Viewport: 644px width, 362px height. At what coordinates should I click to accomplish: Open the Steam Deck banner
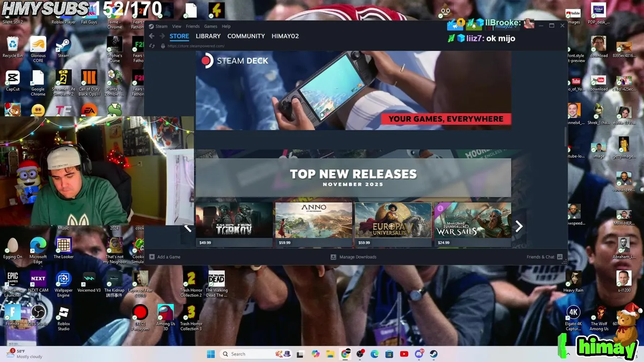point(353,90)
